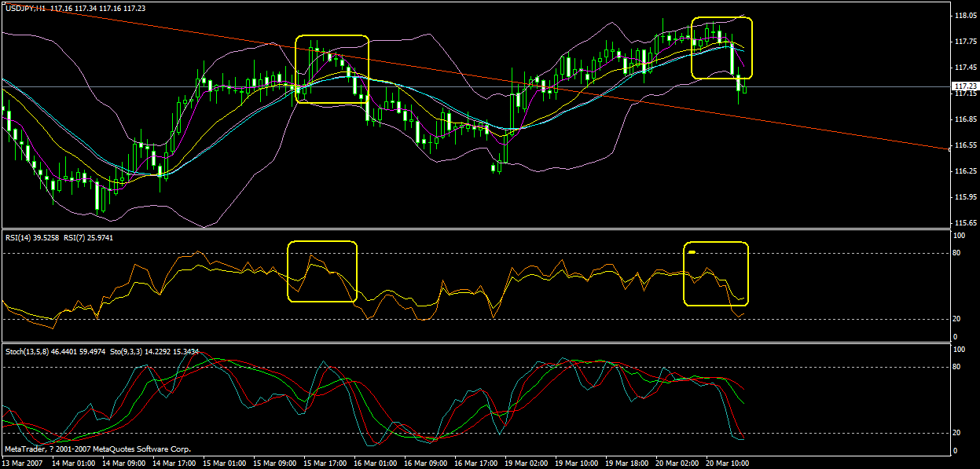Click the 118.05 price axis value

(x=966, y=15)
